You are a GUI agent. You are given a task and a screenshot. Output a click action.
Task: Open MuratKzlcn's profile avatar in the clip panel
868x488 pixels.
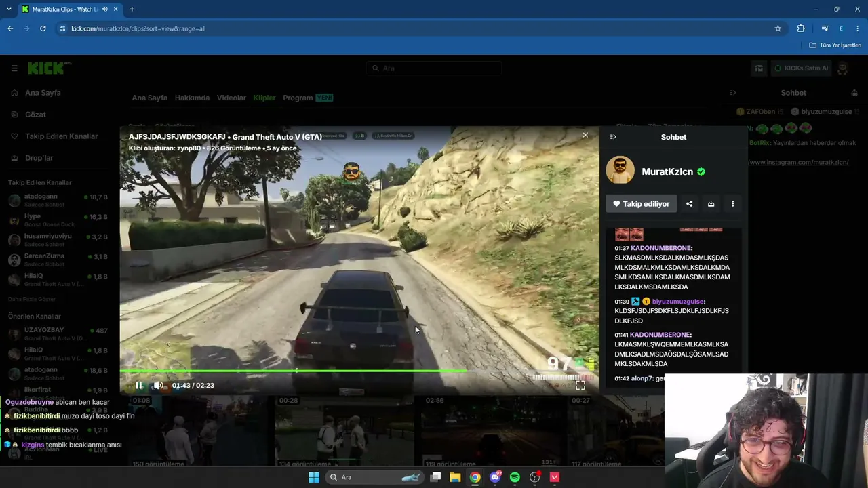pyautogui.click(x=620, y=171)
